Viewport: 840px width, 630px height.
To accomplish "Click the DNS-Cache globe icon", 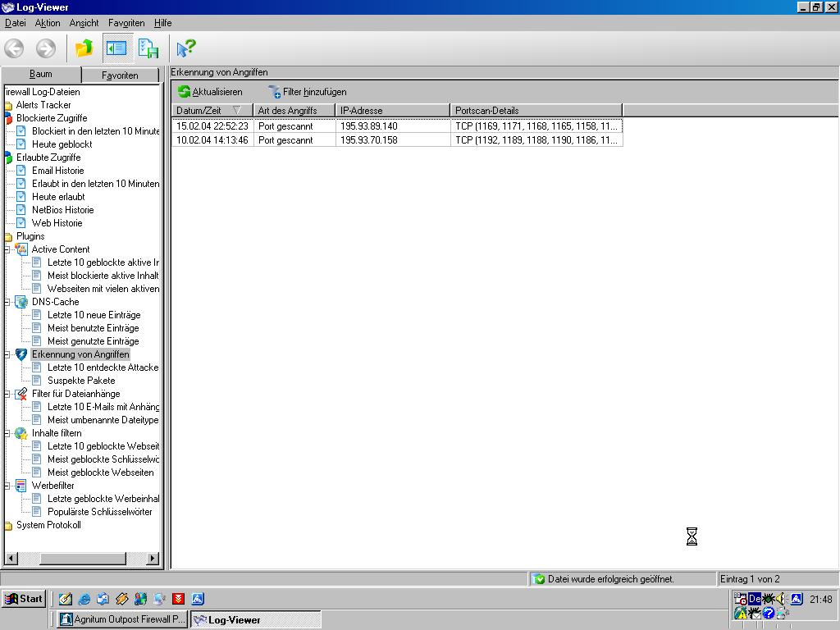I will click(x=21, y=302).
